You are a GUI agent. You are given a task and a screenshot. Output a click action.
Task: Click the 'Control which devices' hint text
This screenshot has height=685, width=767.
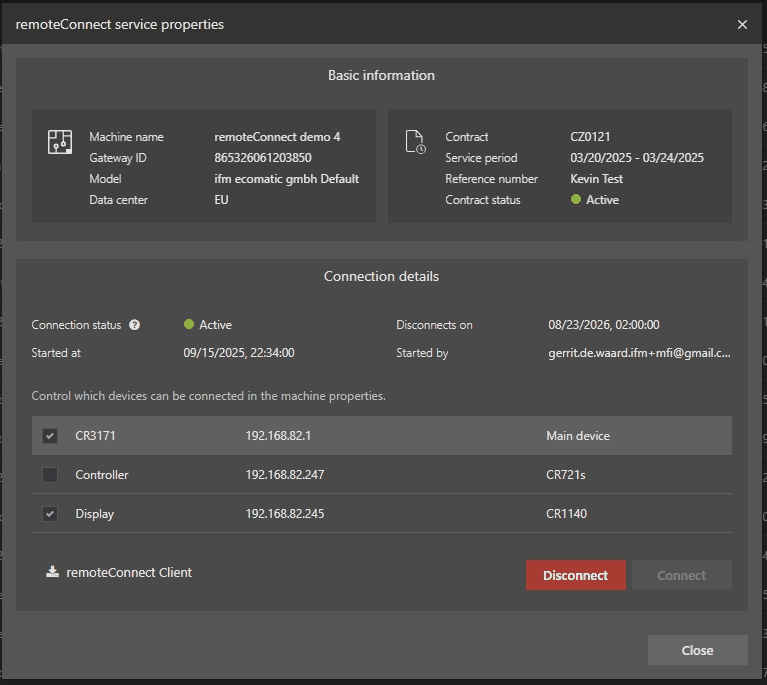pos(208,395)
